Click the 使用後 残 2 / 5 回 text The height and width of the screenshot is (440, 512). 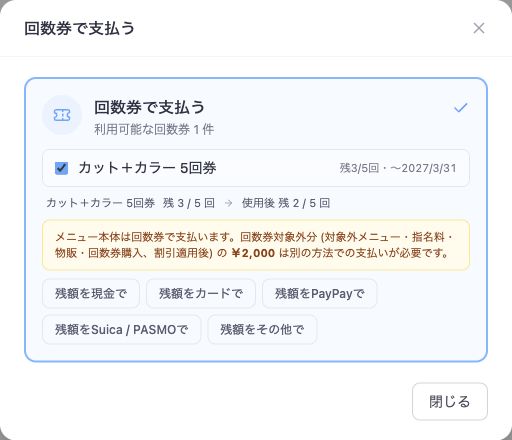tap(286, 203)
